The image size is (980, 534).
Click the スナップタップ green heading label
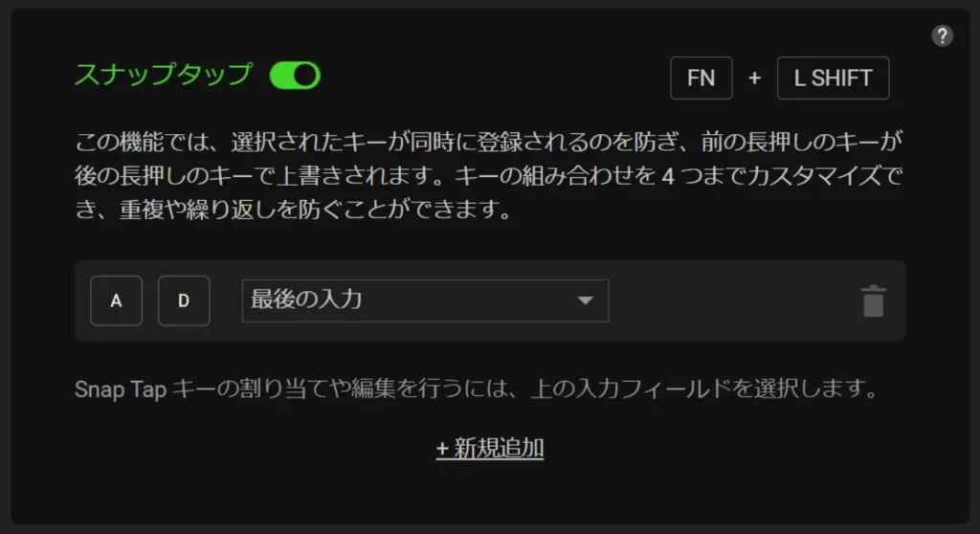point(164,75)
